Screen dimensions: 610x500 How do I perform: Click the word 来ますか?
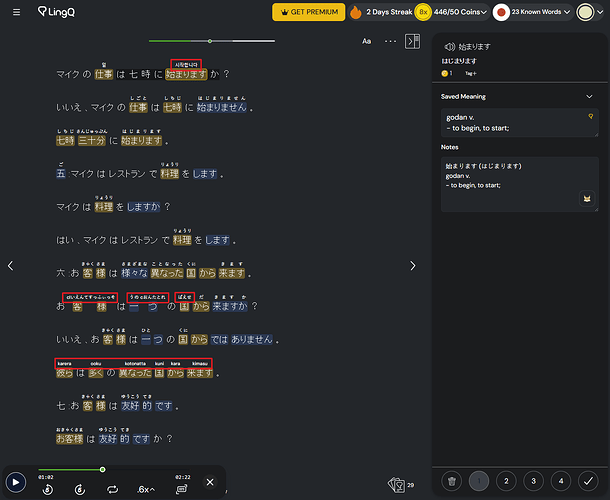click(230, 306)
